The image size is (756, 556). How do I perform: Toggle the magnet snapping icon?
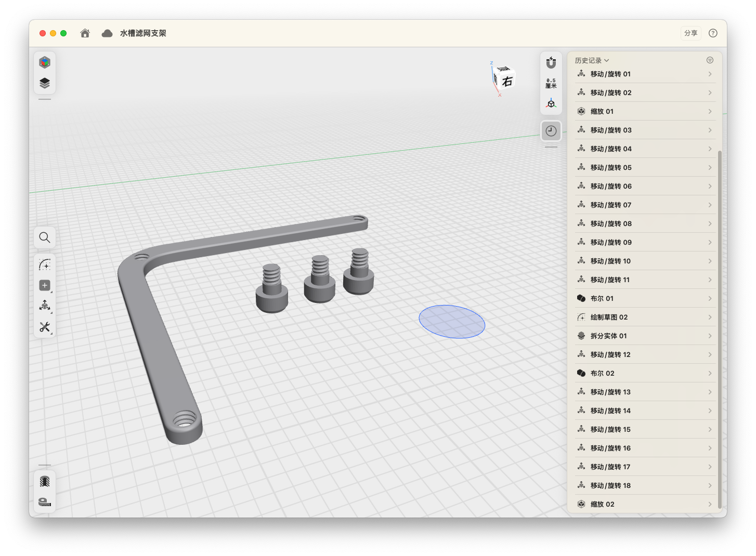click(551, 63)
